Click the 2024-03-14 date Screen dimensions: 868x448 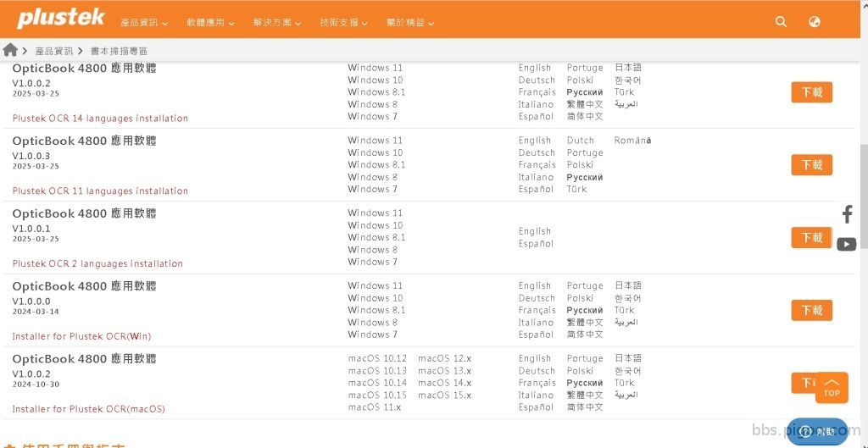click(36, 312)
